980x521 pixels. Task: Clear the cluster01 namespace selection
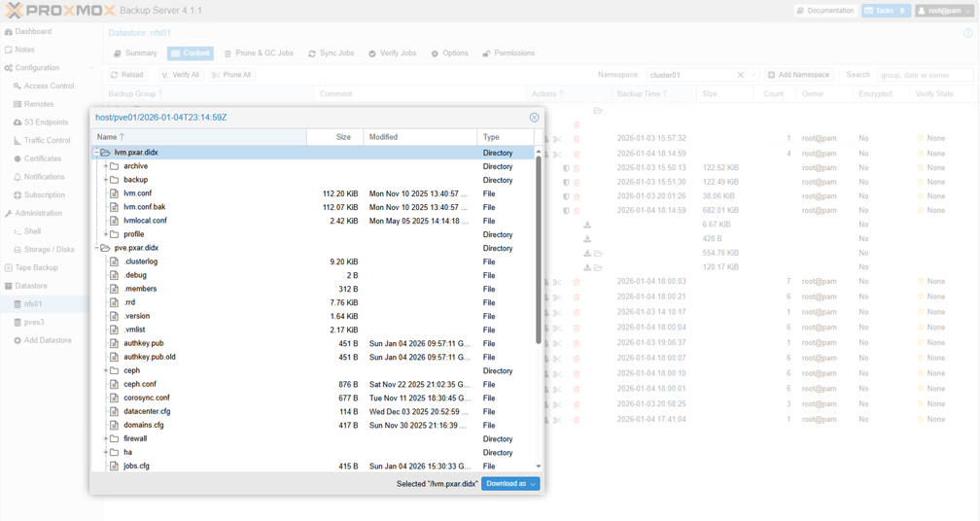point(741,75)
